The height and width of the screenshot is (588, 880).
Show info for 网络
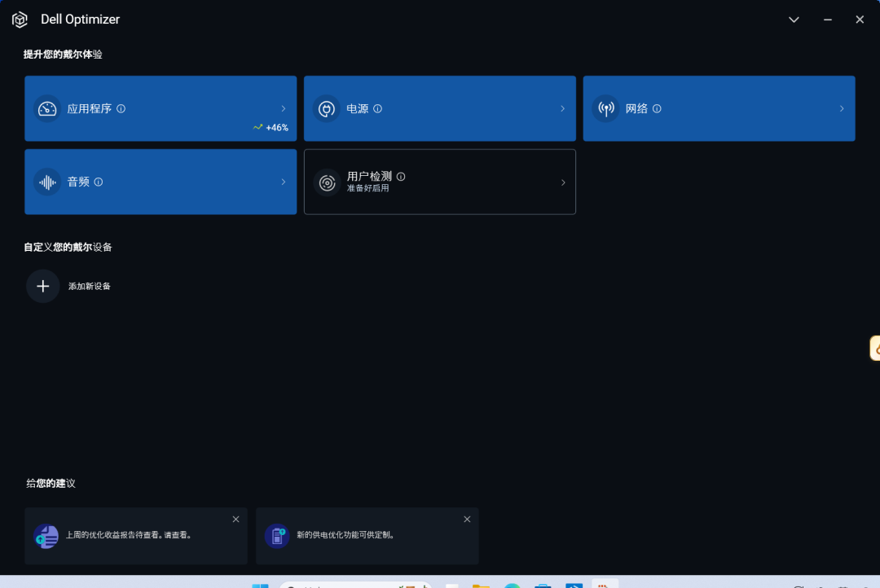click(658, 109)
